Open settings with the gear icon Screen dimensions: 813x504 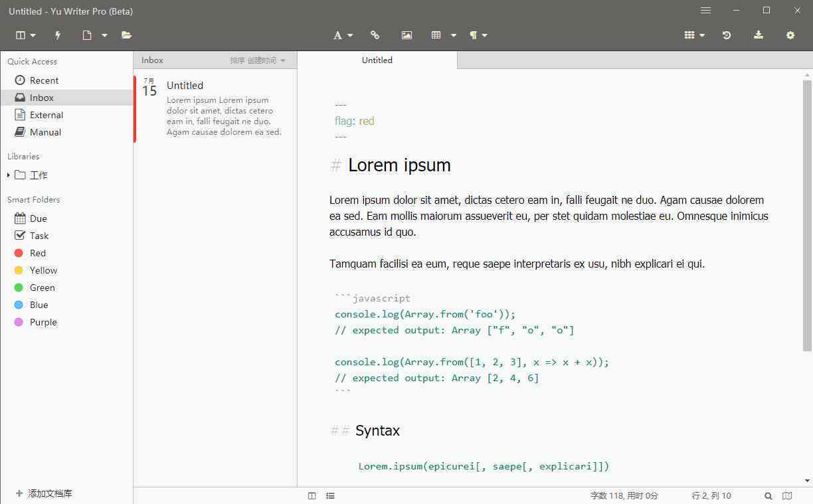[790, 35]
